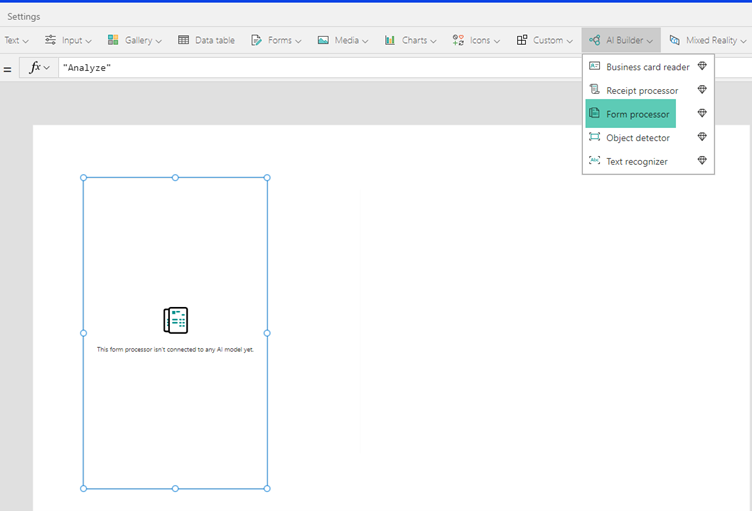Click the top-left resize handle of control
Viewport: 752px width, 511px height.
point(83,178)
